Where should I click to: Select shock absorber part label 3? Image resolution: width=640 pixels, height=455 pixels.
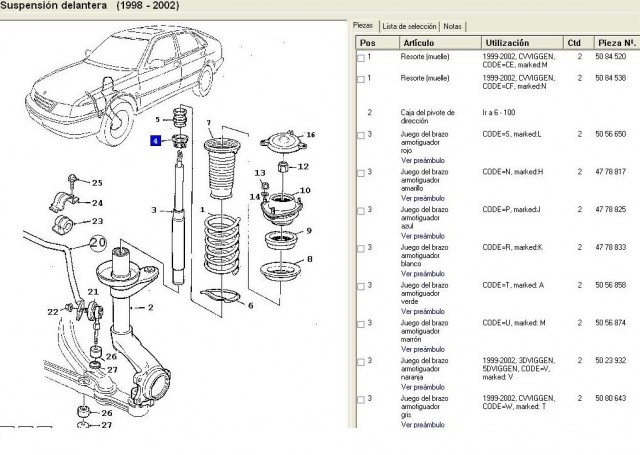click(154, 210)
